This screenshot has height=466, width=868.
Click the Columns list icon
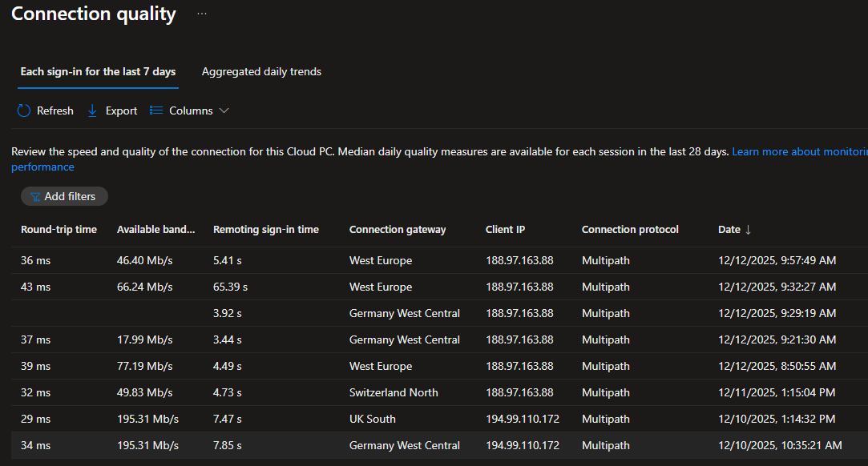(x=156, y=110)
